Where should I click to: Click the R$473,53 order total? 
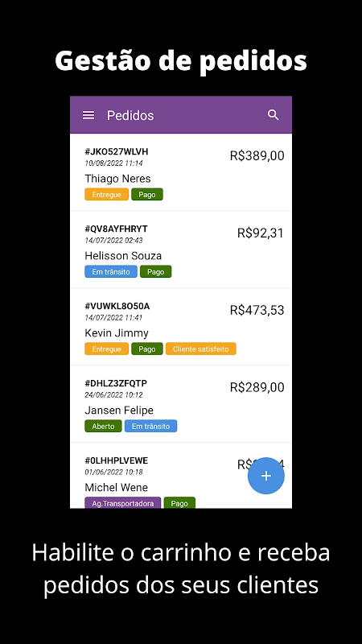point(257,310)
